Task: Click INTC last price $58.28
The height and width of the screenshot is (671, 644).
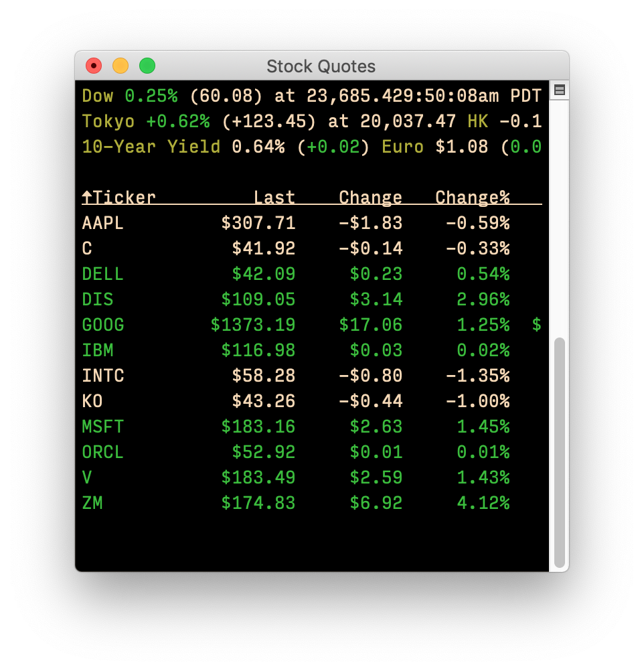Action: [264, 376]
